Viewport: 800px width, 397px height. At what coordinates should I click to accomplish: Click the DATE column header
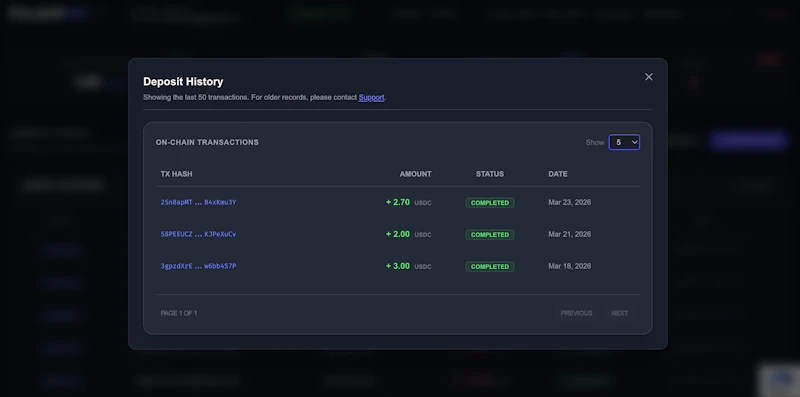(x=558, y=174)
